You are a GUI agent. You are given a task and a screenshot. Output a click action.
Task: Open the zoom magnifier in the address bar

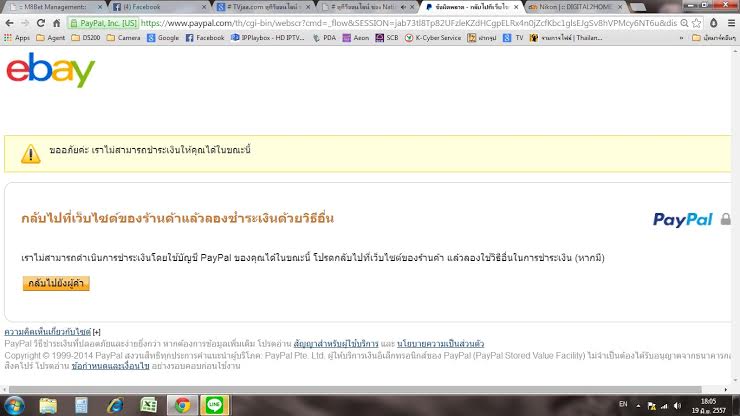[684, 23]
